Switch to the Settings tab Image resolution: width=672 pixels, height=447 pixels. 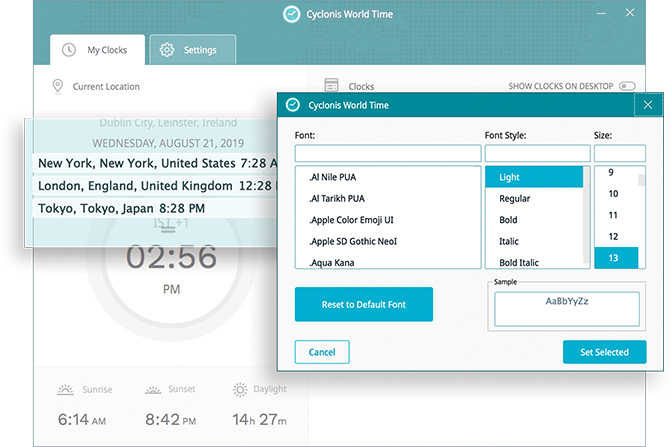[192, 50]
